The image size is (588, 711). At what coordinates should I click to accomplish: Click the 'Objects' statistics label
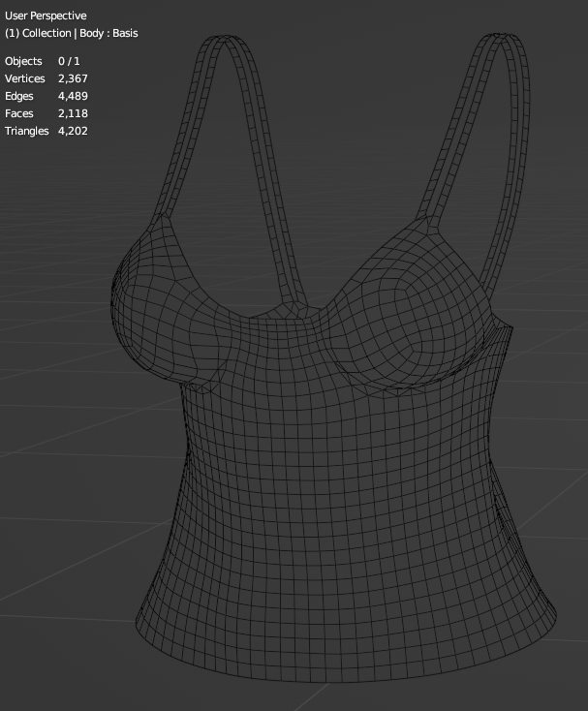(23, 61)
